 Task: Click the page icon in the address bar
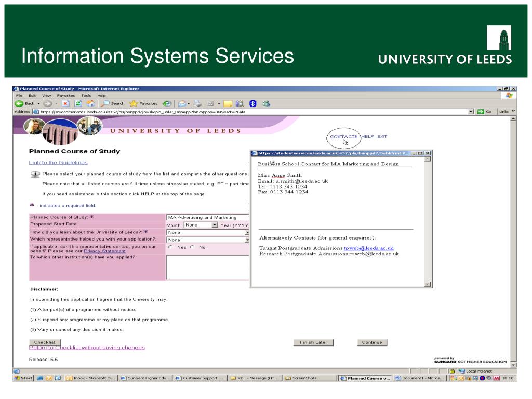pos(36,112)
